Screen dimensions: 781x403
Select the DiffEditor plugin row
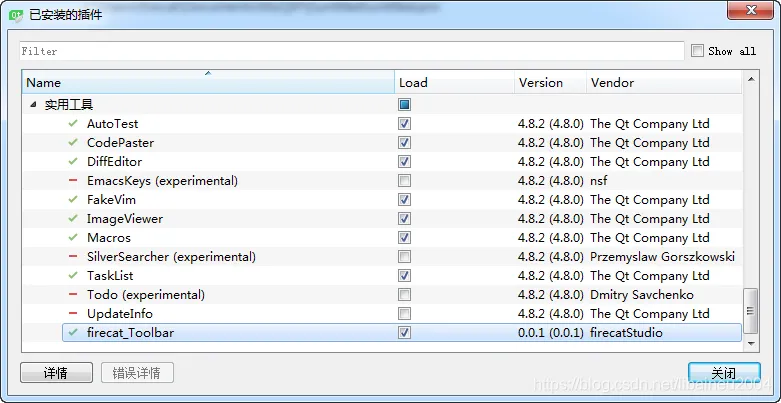[x=382, y=161]
